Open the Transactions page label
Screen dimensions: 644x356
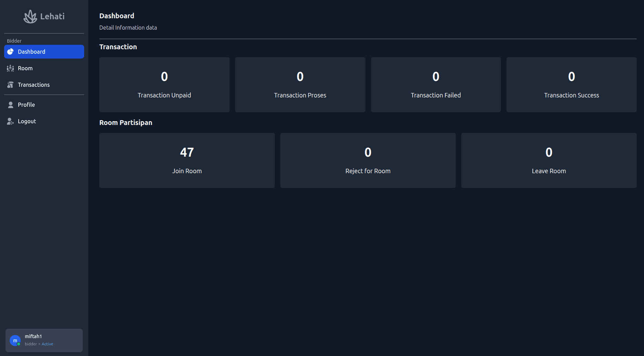coord(34,85)
